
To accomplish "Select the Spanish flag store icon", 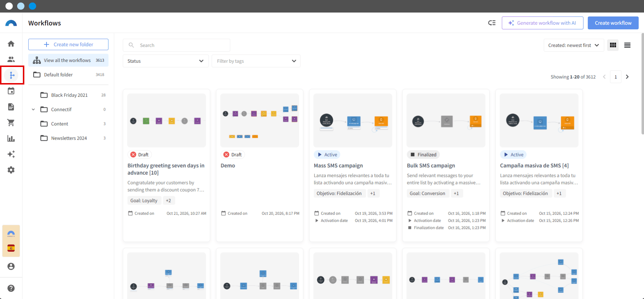I will [11, 248].
